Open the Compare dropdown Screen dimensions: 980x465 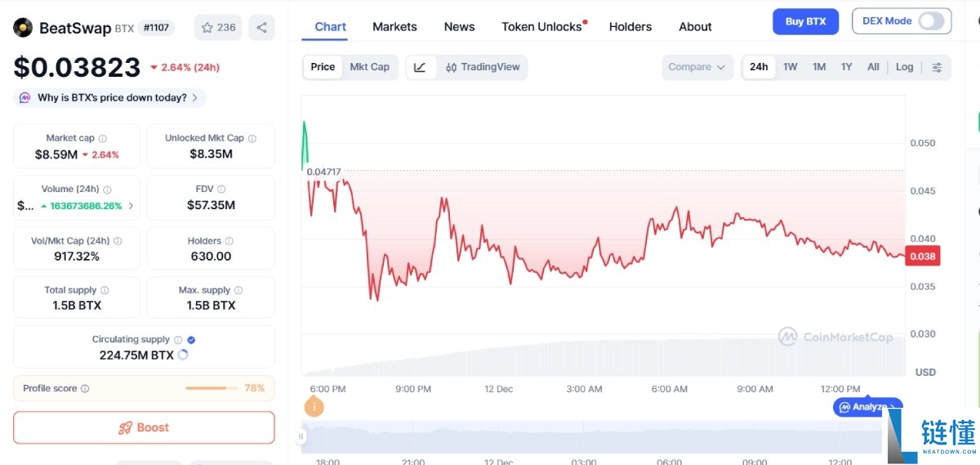click(696, 67)
